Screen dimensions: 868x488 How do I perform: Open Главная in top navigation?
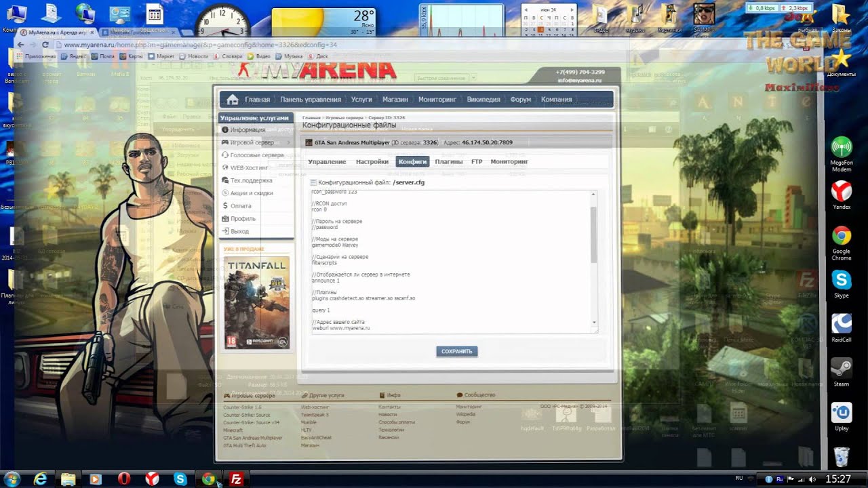point(257,100)
